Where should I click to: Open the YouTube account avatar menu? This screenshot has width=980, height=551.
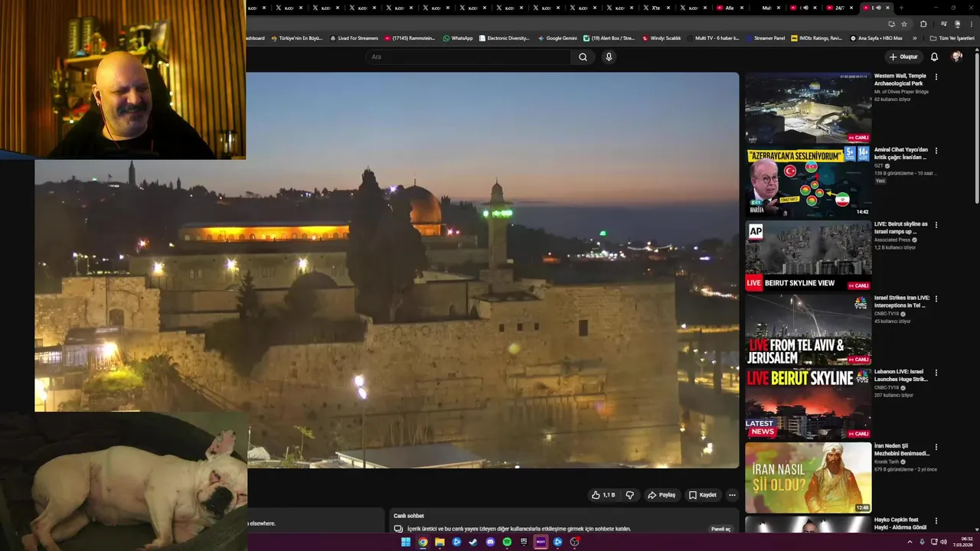[956, 57]
